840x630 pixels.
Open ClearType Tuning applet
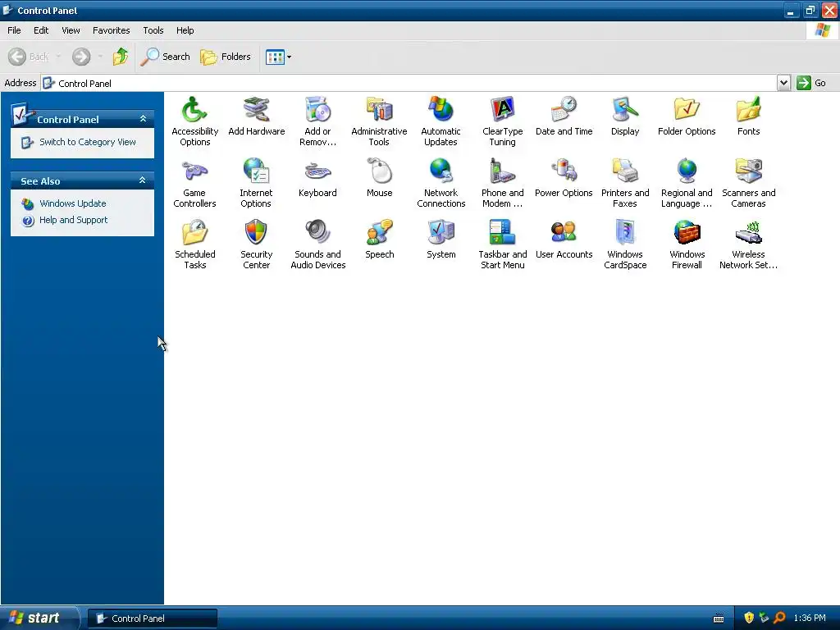(502, 121)
